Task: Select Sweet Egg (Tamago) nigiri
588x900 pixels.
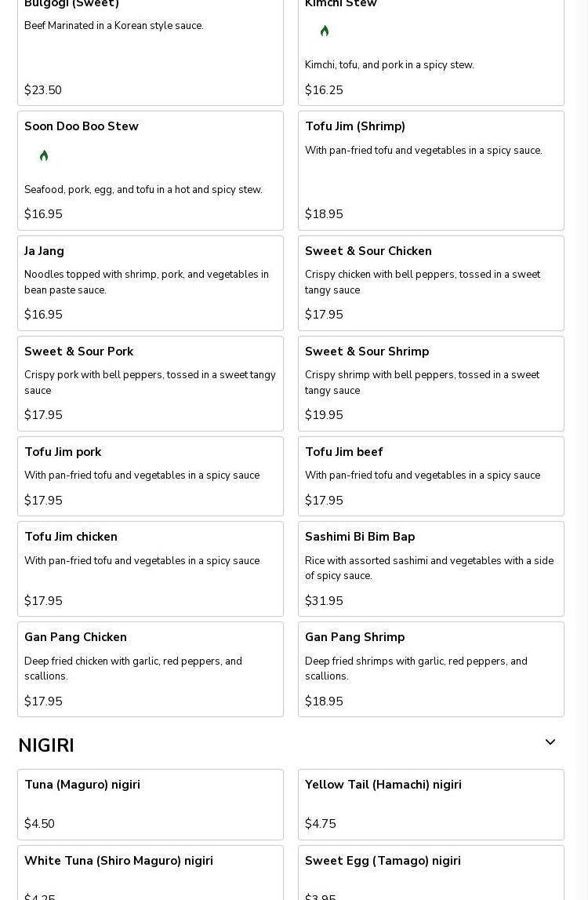Action: (x=431, y=872)
